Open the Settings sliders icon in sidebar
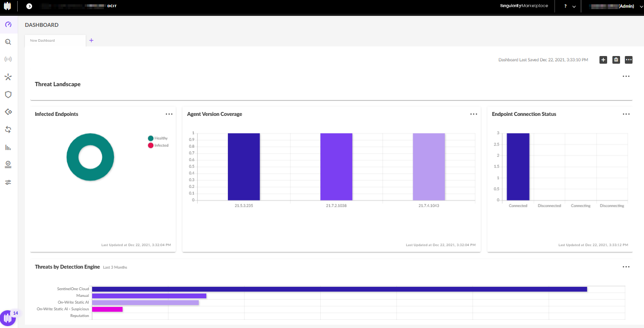 8,182
